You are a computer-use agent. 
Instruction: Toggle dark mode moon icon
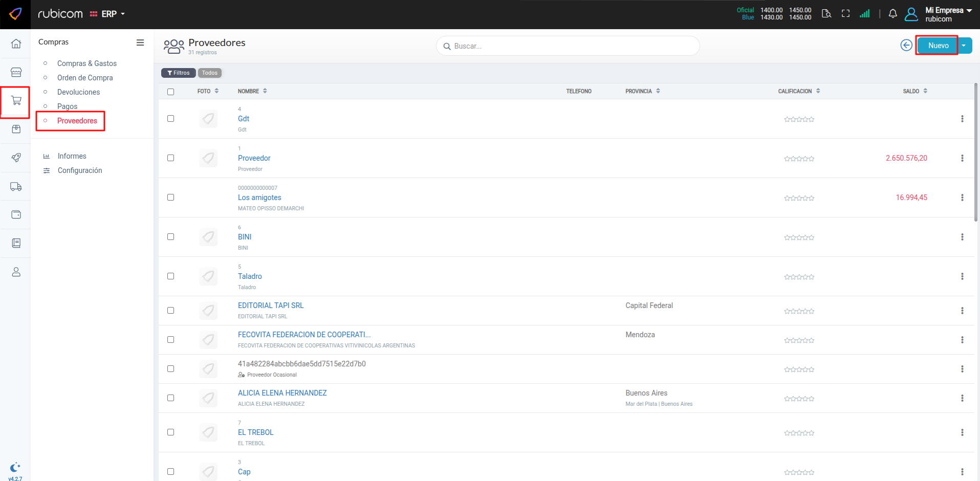click(x=15, y=467)
